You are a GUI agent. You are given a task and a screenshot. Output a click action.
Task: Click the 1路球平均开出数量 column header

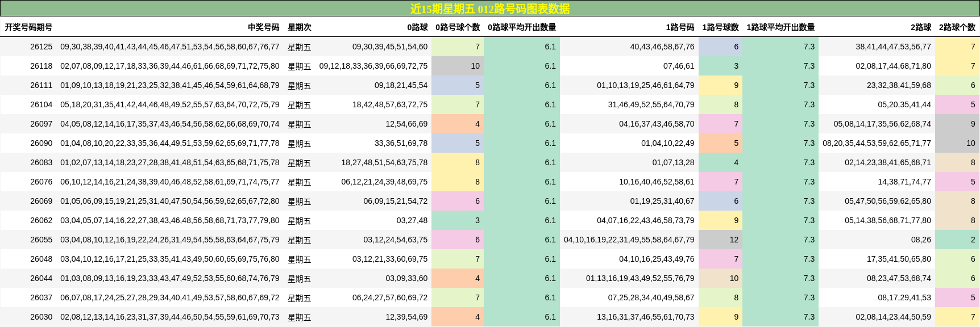coord(780,27)
